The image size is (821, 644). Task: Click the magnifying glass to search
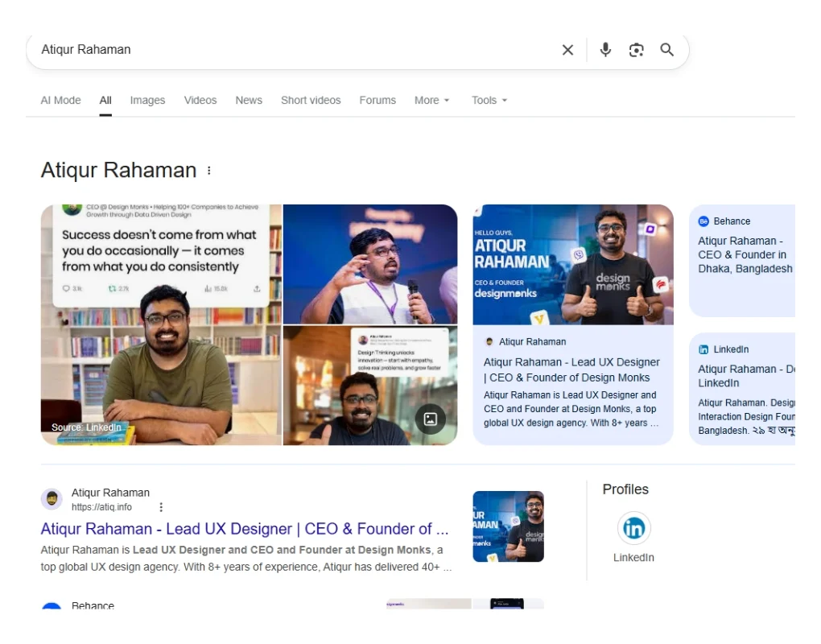pyautogui.click(x=666, y=49)
